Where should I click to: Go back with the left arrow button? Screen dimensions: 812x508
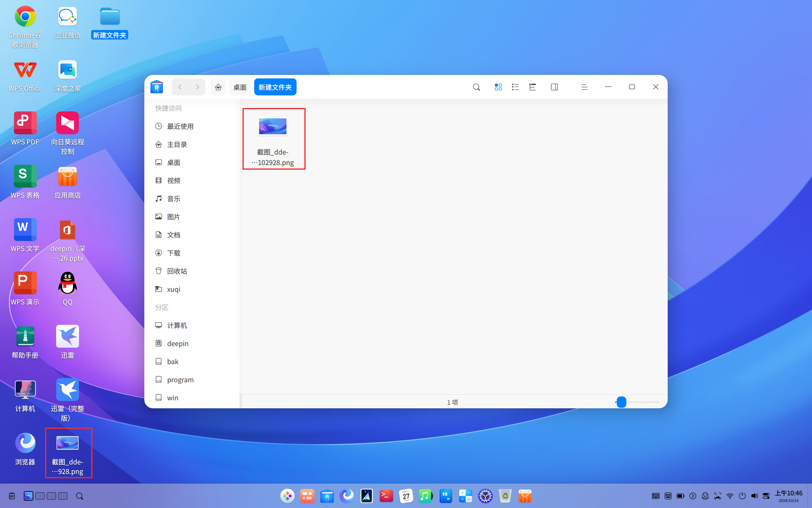(180, 87)
